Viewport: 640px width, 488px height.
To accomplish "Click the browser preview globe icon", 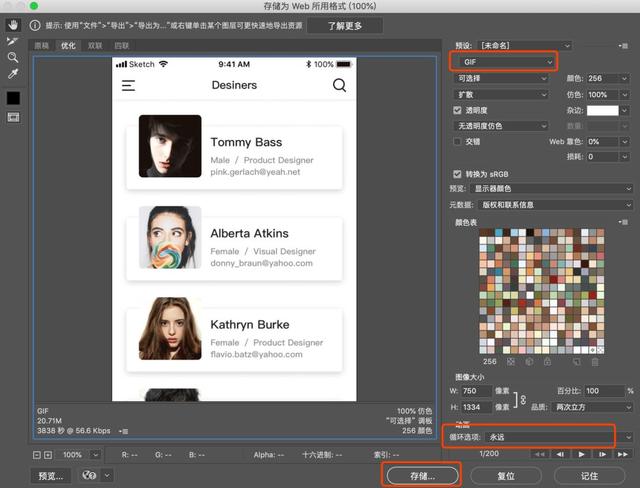I will tap(88, 476).
